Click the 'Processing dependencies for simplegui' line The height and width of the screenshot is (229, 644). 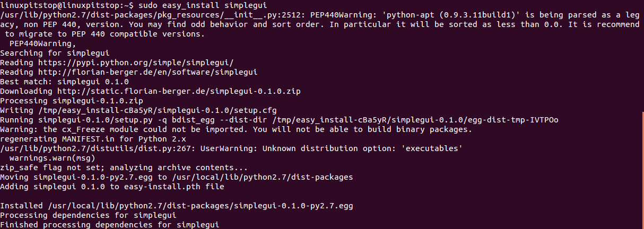tap(88, 215)
